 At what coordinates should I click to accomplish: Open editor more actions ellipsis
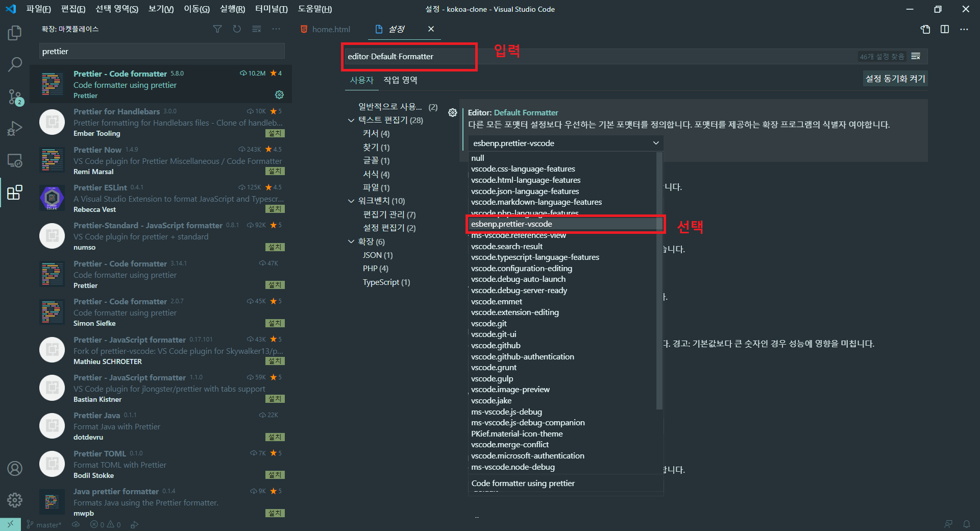coord(964,29)
